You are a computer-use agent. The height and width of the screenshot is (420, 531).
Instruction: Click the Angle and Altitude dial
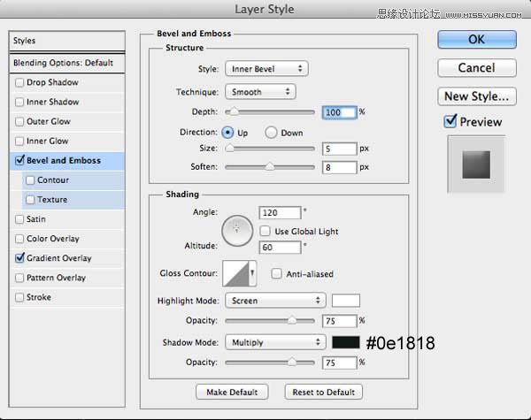click(236, 231)
